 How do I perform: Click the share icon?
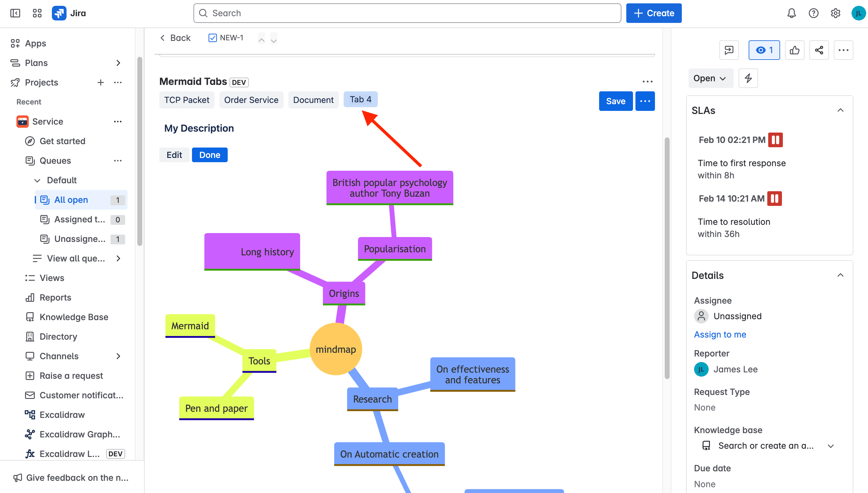[819, 50]
